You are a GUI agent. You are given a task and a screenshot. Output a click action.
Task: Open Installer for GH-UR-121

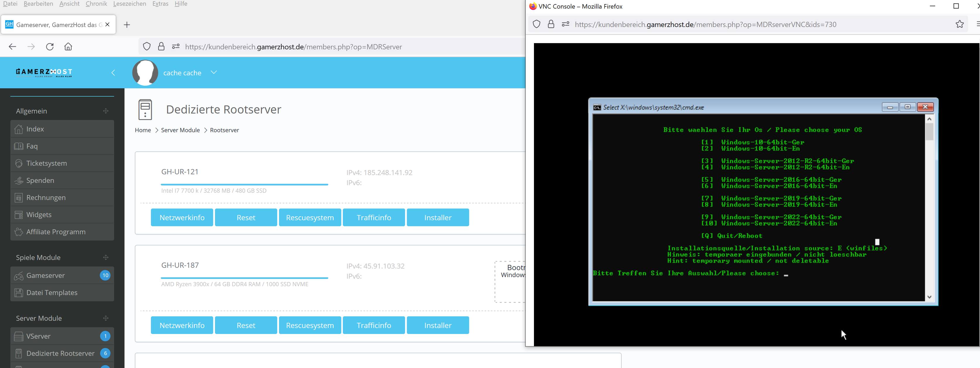tap(438, 217)
